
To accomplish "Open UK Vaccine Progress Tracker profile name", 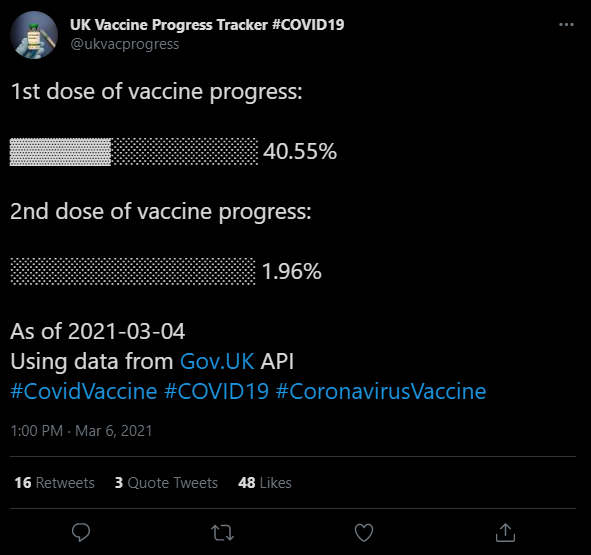I will [x=207, y=25].
